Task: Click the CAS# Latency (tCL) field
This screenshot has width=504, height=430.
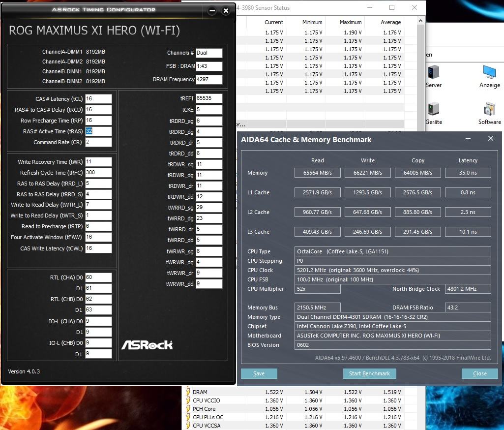Action: [98, 99]
